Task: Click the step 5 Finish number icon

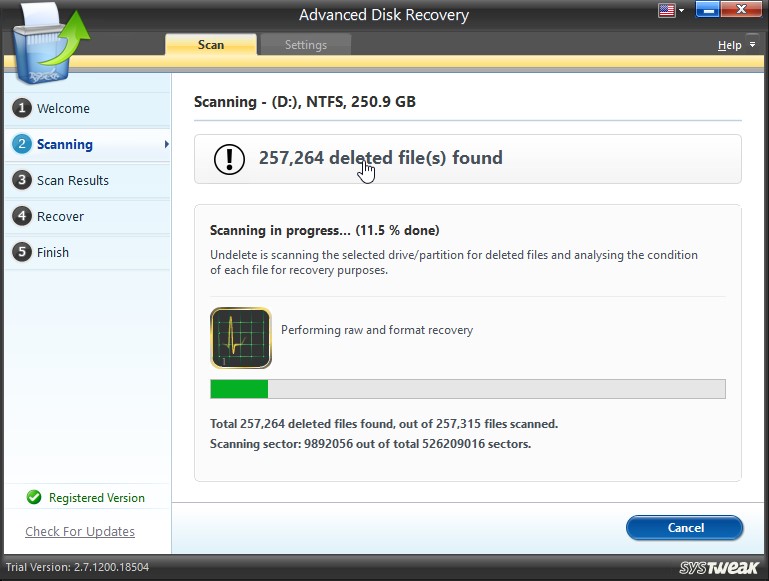Action: (x=21, y=252)
